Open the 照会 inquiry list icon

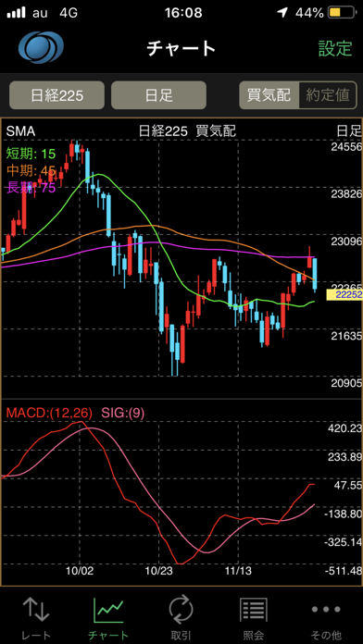click(253, 610)
